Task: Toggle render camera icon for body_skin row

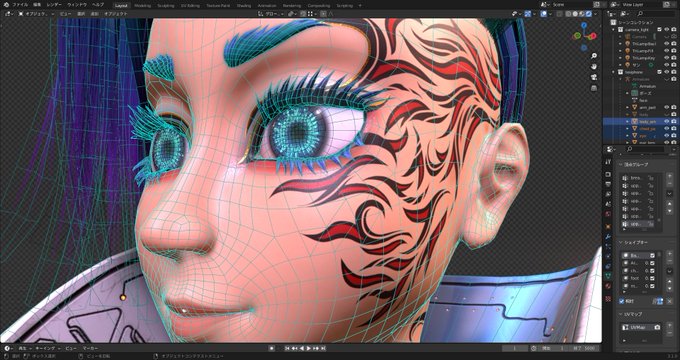Action: [674, 121]
